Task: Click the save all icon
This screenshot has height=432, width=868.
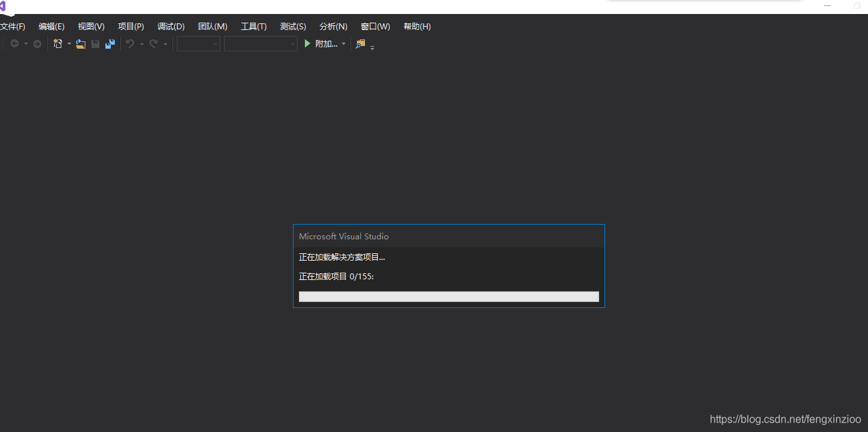Action: [110, 44]
